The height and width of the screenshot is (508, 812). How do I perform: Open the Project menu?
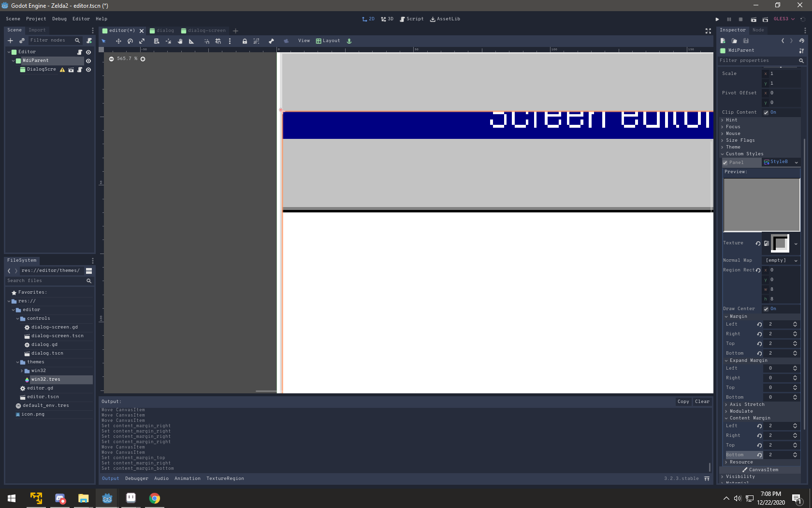36,18
